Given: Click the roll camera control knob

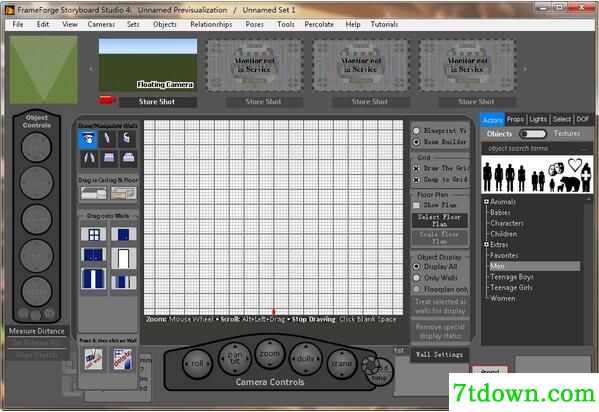Looking at the screenshot, I should click(197, 363).
